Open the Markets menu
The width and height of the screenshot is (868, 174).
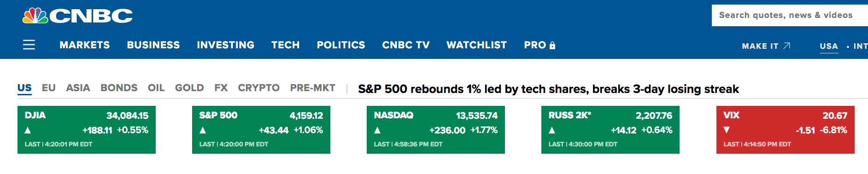(x=85, y=45)
